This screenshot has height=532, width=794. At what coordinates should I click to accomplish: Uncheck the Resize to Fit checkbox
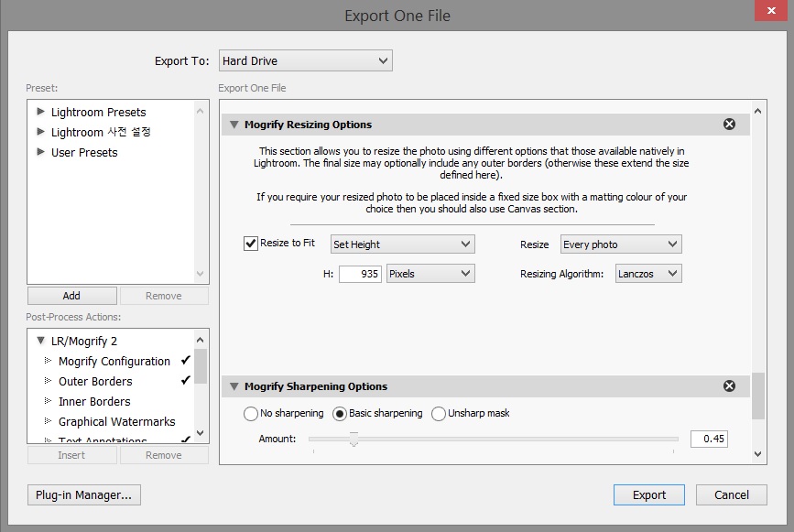pyautogui.click(x=251, y=244)
